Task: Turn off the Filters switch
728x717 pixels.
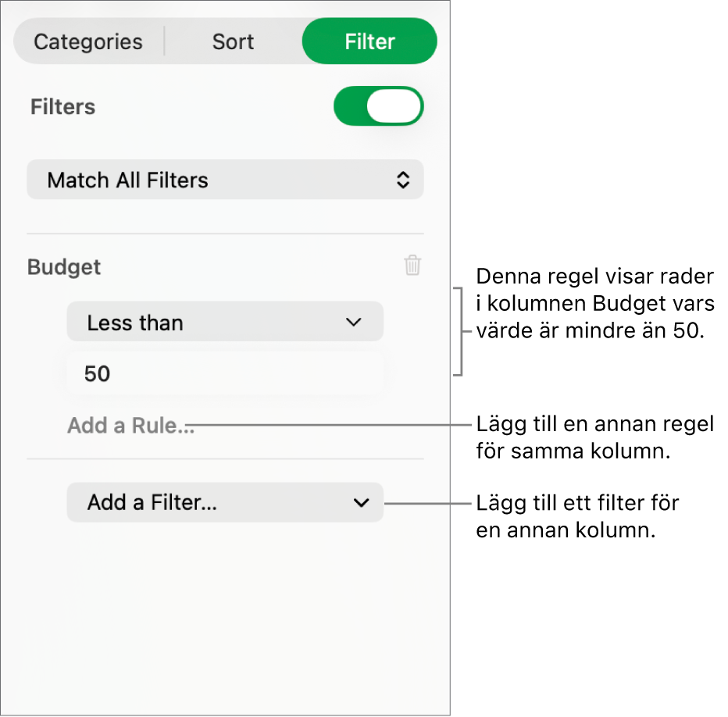Action: 378,106
